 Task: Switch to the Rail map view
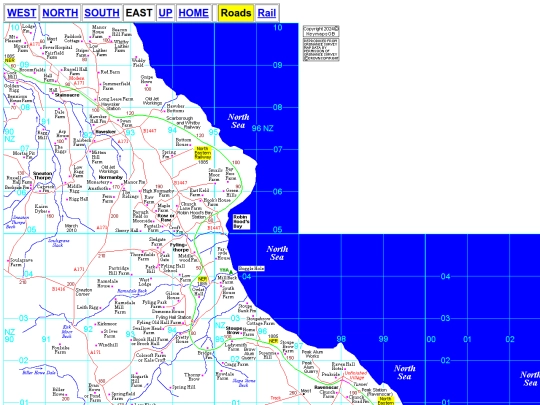[267, 13]
